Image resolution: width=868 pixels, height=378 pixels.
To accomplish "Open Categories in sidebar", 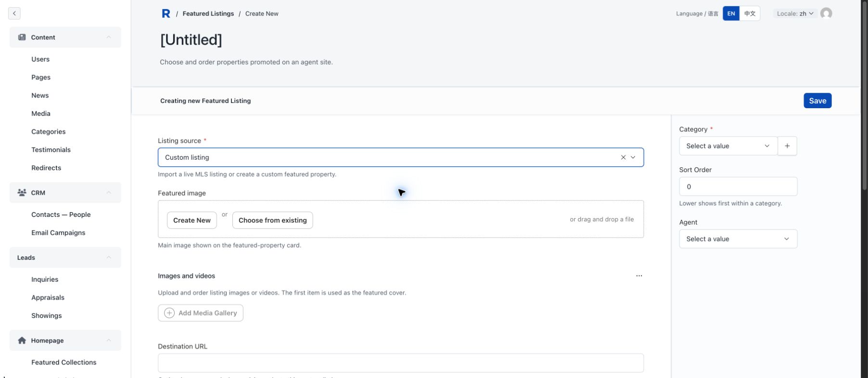I will (49, 132).
